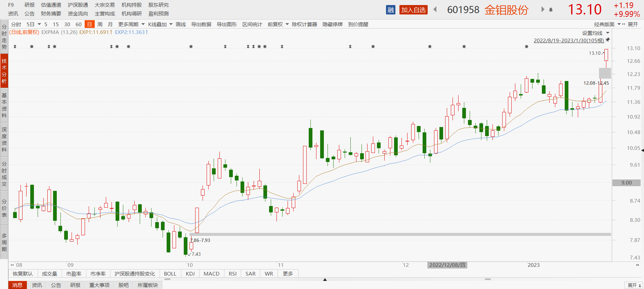Viewport: 644px width, 289px height.
Task: Select the MACD indicator tab
Action: coord(212,274)
